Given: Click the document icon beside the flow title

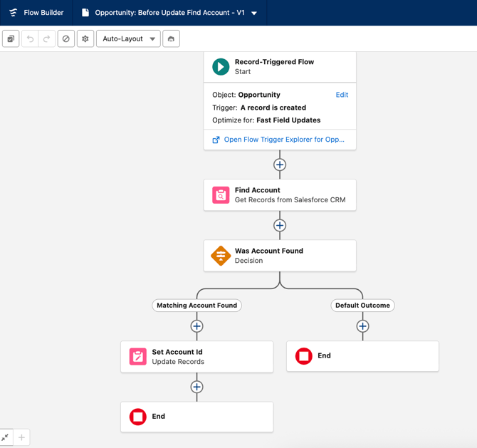Looking at the screenshot, I should [x=85, y=13].
